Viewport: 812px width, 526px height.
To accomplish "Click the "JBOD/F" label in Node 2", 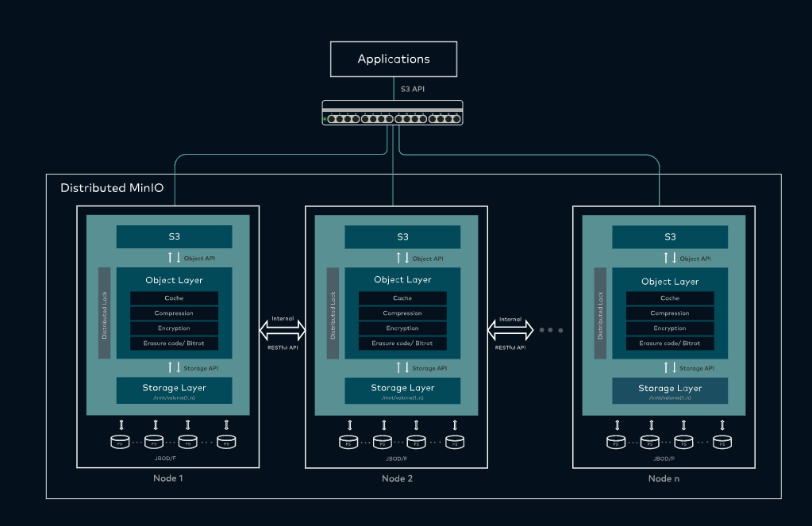I will (396, 459).
